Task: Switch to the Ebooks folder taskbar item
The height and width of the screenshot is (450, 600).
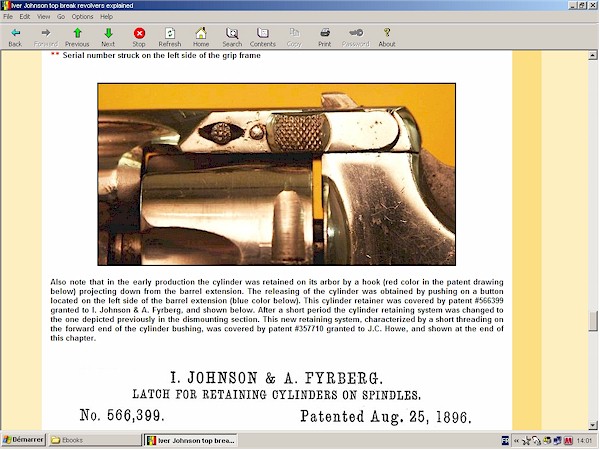Action: coord(95,440)
